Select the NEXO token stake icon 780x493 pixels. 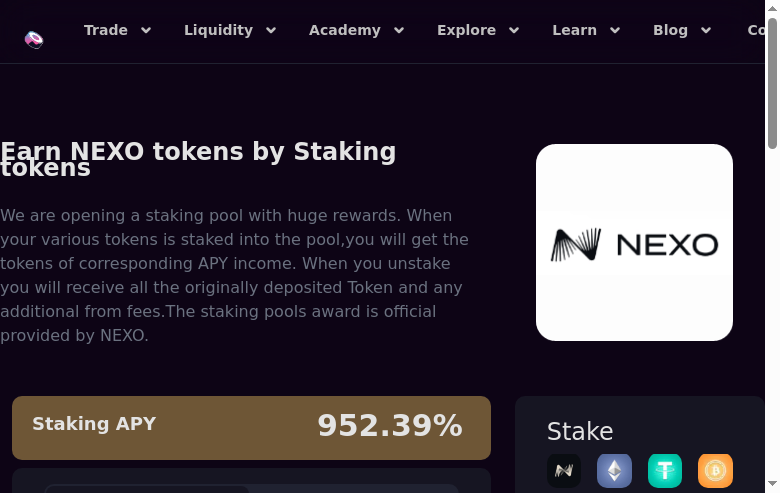(564, 470)
